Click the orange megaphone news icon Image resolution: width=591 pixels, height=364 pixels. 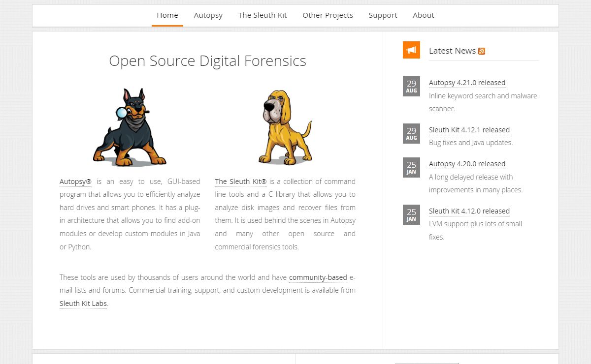[411, 50]
